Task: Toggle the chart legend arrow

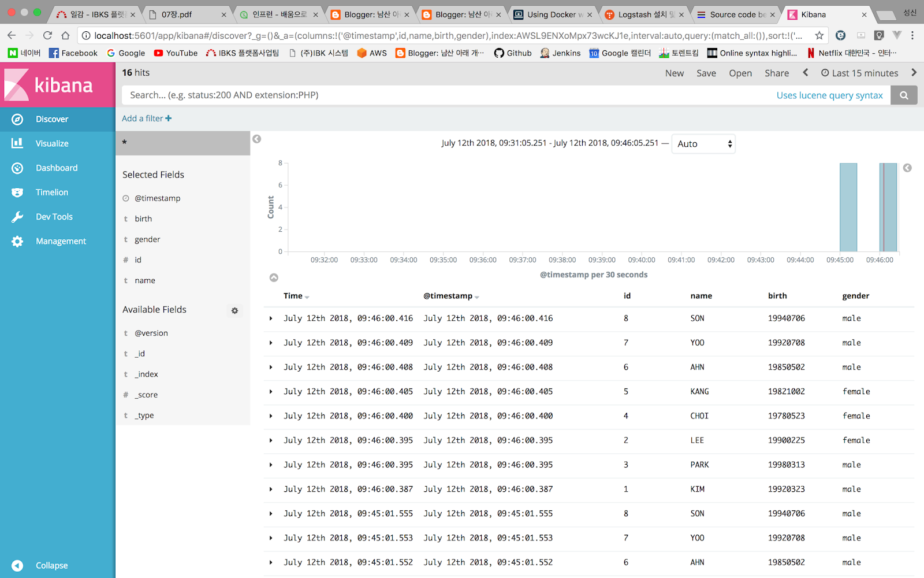Action: pos(907,168)
